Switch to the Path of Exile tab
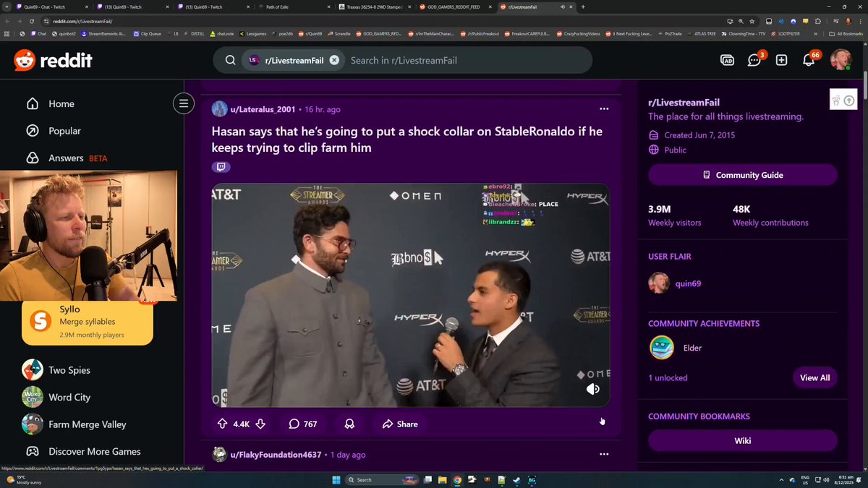 click(x=293, y=7)
